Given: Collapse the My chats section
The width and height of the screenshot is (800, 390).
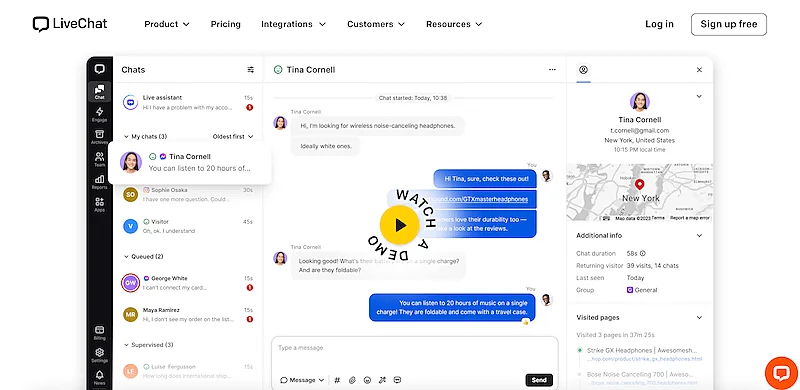Looking at the screenshot, I should [x=145, y=136].
